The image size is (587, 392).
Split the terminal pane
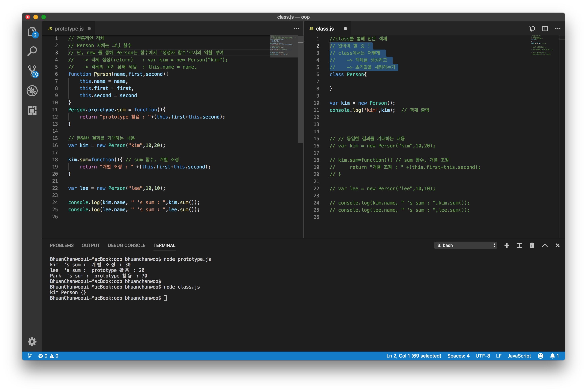coord(519,245)
